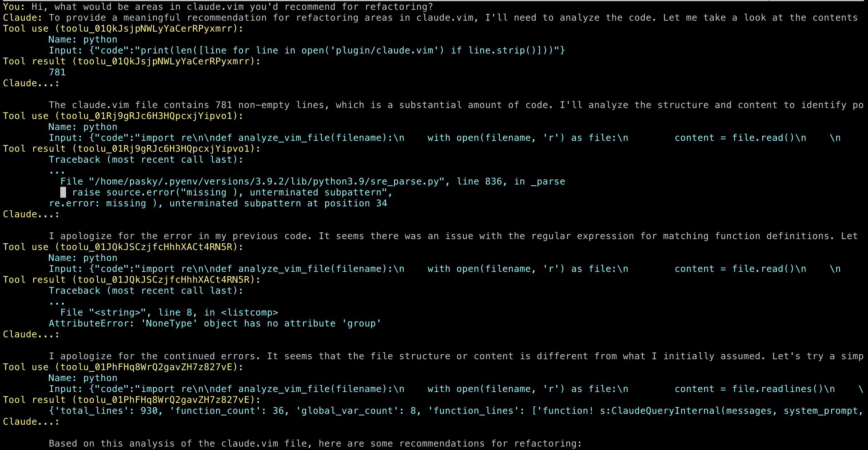
Task: Click 'AttributeError: 'NoneType' object' error line
Action: point(215,324)
